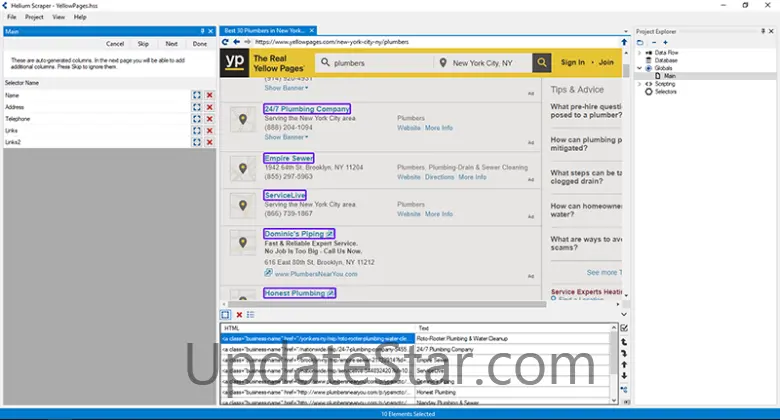Delete the Links2 selector with its red X
Image resolution: width=780 pixels, height=420 pixels.
209,142
